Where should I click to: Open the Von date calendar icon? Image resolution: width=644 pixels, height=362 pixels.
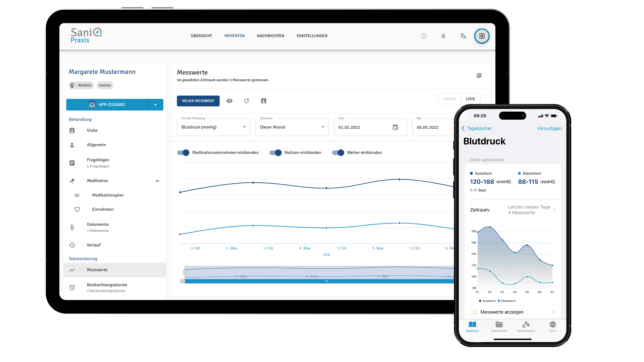coord(395,127)
